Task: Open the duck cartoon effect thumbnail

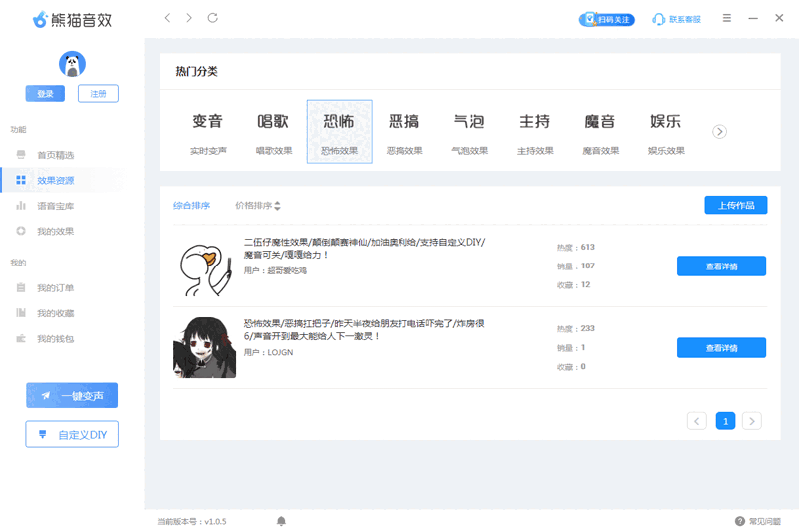Action: point(205,270)
